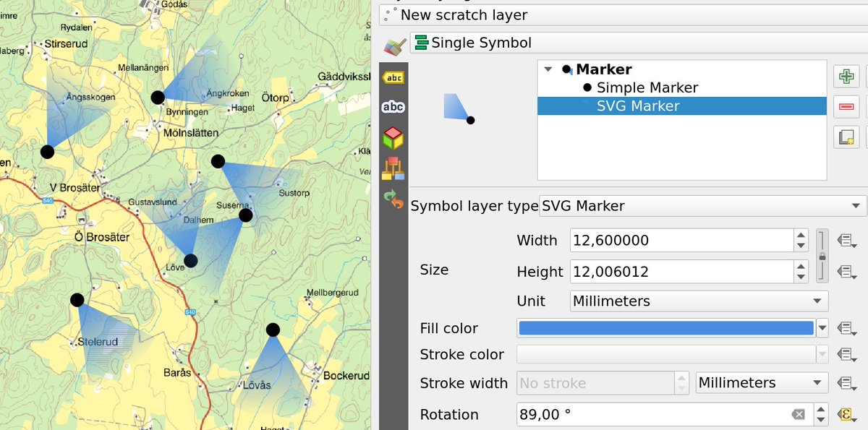Viewport: 868px width, 430px height.
Task: Open data-defined override for Fill color
Action: [846, 328]
